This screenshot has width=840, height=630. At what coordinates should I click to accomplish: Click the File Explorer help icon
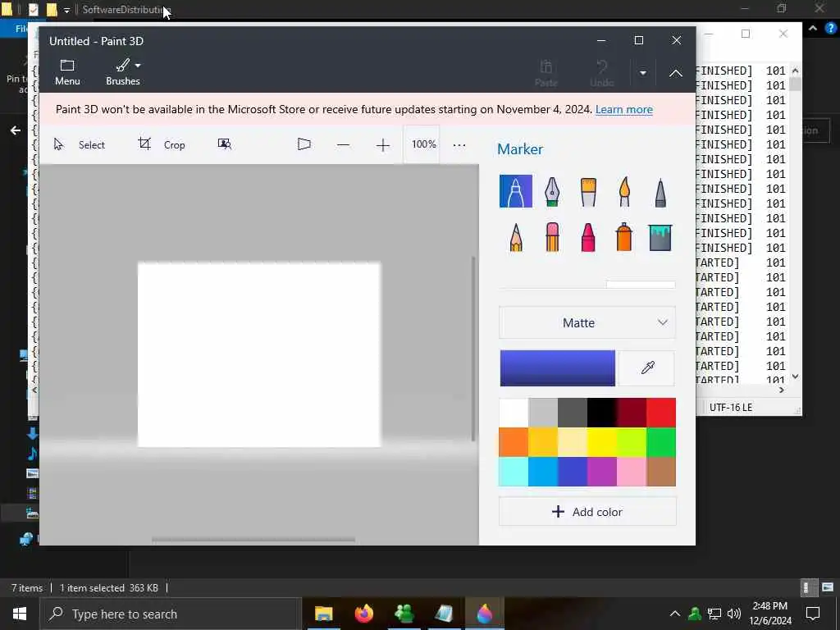tap(830, 29)
